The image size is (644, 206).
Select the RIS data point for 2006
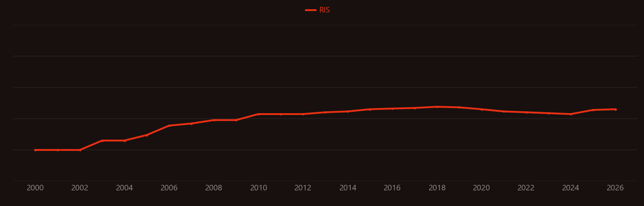(x=169, y=126)
